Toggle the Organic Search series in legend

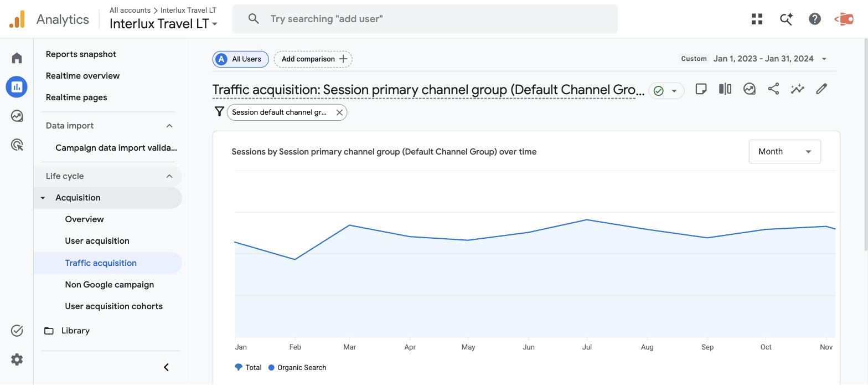click(297, 368)
